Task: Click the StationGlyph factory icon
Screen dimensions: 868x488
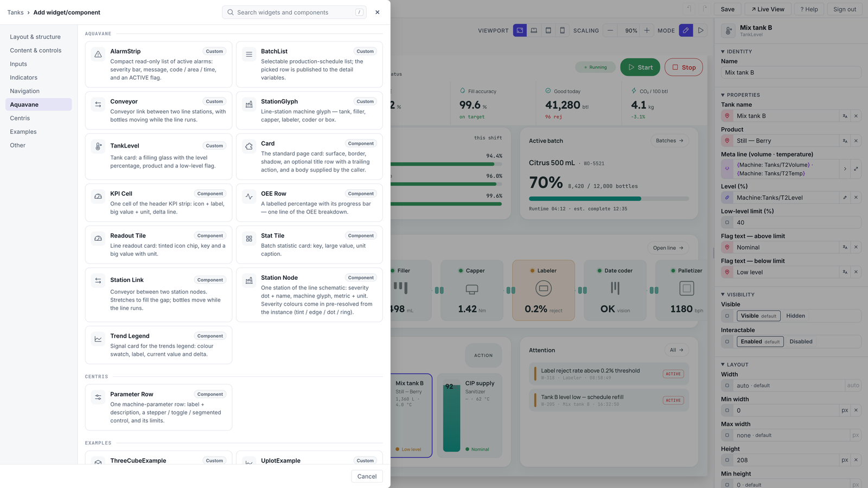Action: coord(249,104)
